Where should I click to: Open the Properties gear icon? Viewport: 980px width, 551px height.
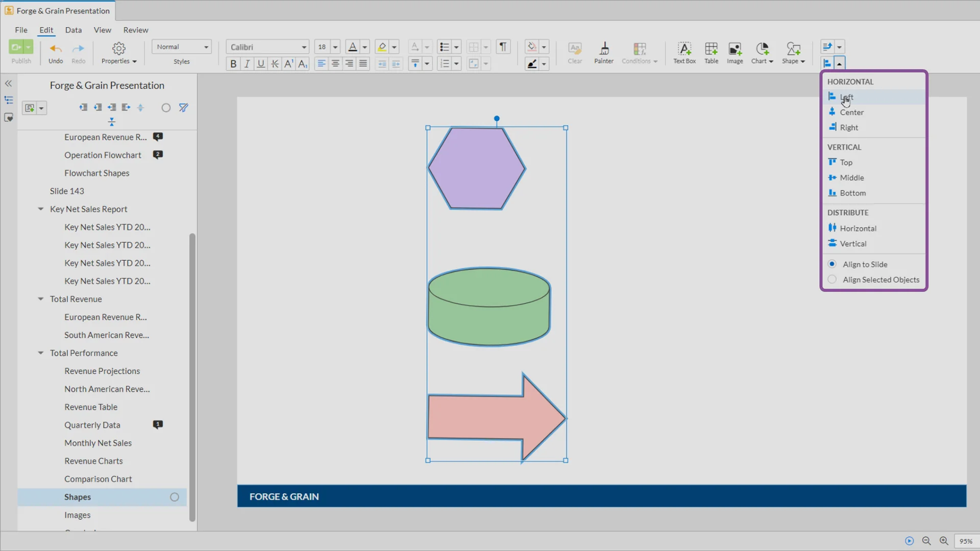point(118,49)
